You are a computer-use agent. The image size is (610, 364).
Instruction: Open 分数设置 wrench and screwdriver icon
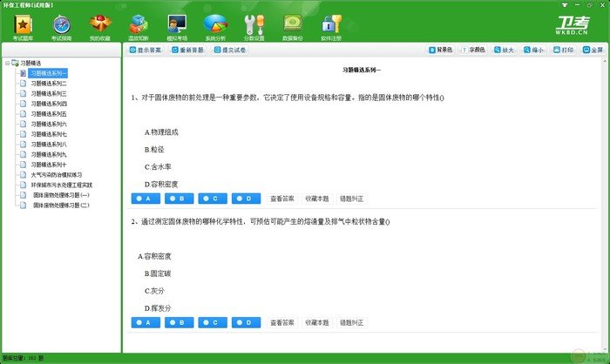pyautogui.click(x=254, y=27)
